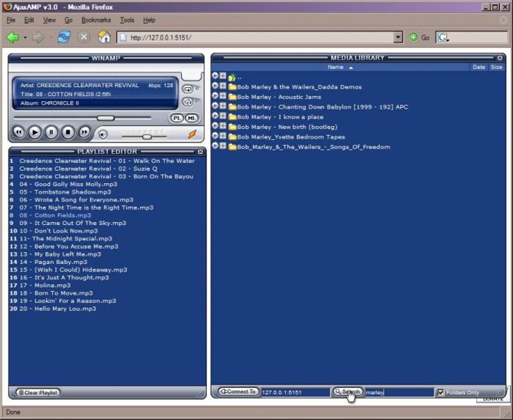
Task: Play the Songs_Of_Freedom folder
Action: (x=215, y=145)
